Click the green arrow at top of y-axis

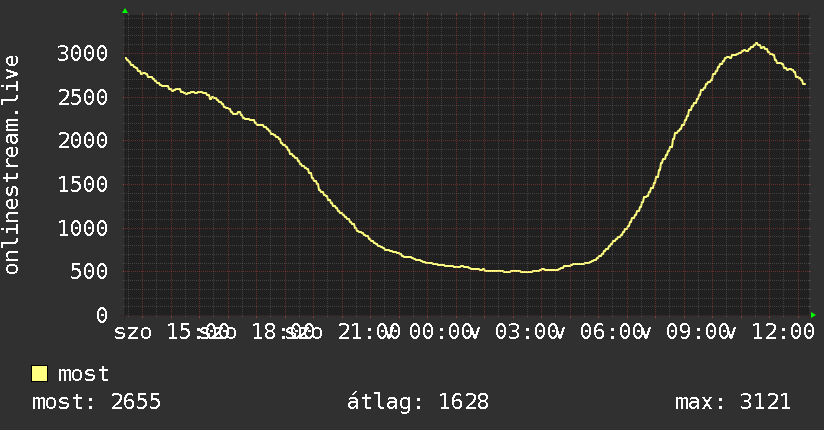coord(125,11)
